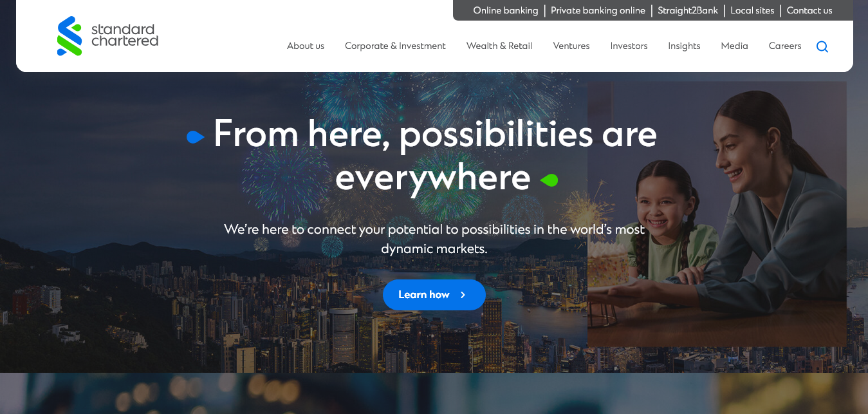Click the arrow chevron inside Learn how

click(463, 295)
